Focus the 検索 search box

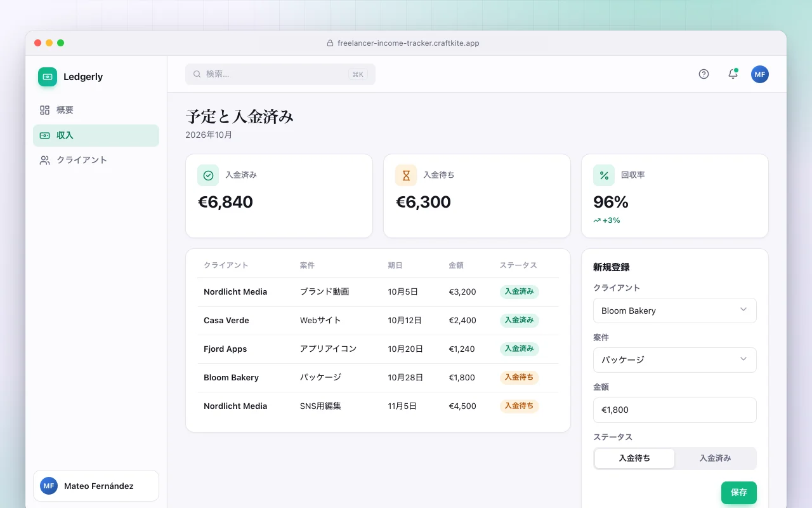[280, 74]
